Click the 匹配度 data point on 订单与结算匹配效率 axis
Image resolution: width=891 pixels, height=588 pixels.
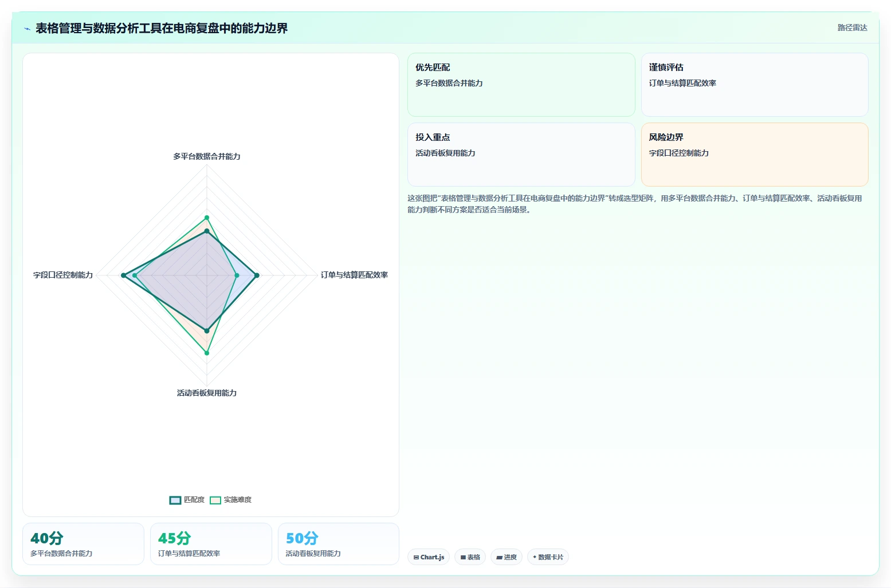(257, 275)
